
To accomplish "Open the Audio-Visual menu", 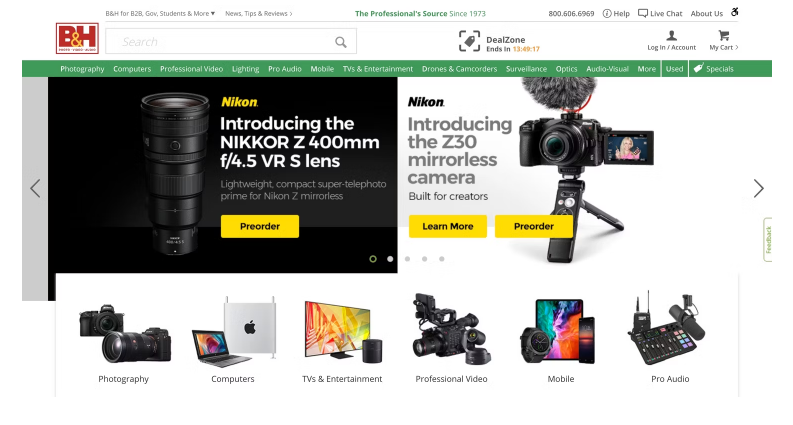I will click(607, 69).
